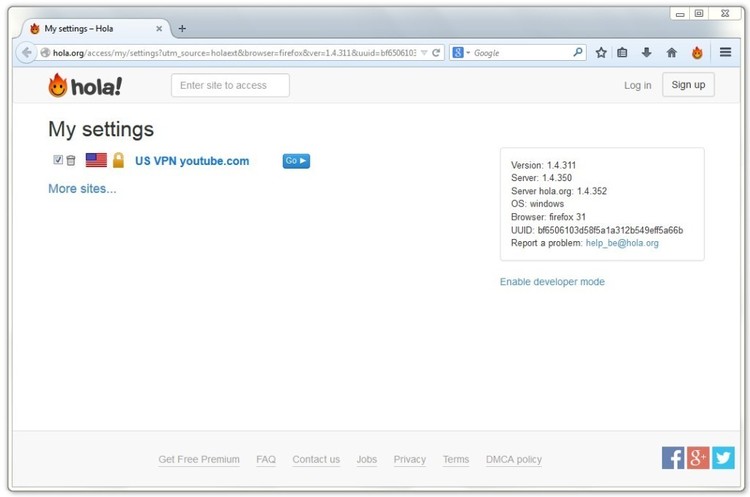Click Enable developer mode link
Viewport: 750px width, 497px height.
552,282
